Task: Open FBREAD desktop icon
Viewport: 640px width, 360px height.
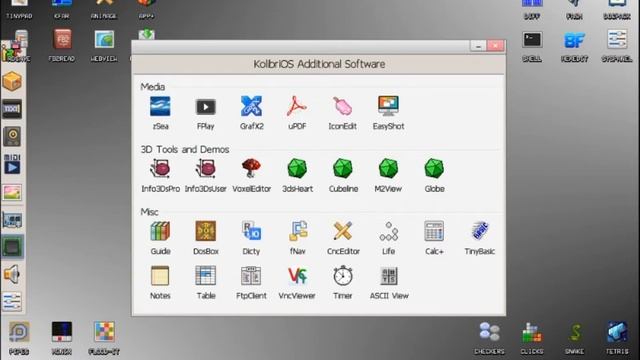Action: point(62,40)
